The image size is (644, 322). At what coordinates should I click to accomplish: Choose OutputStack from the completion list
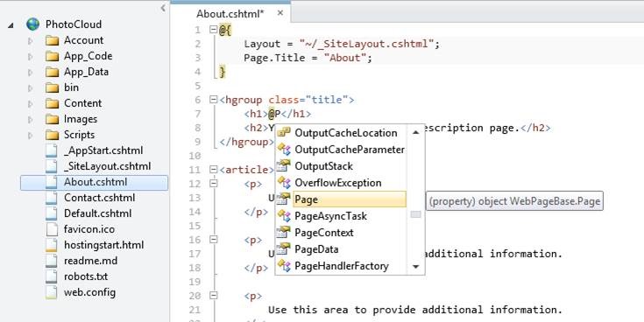pos(323,166)
